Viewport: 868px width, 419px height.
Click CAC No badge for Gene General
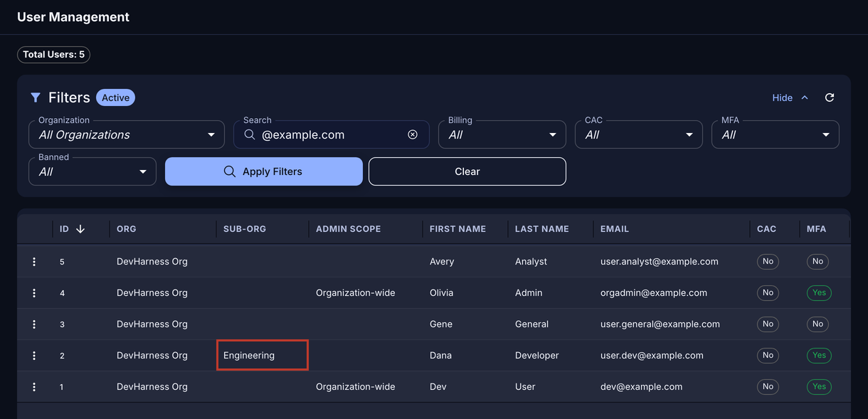(x=768, y=324)
